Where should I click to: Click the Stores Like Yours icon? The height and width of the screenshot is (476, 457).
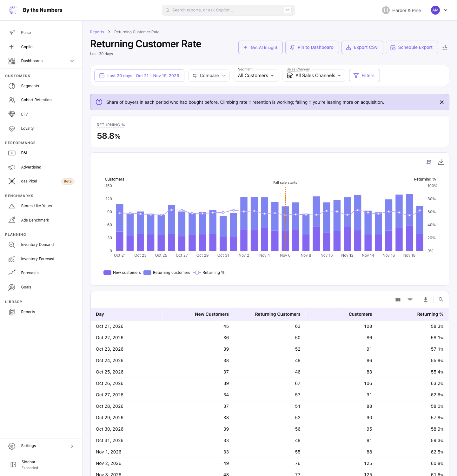click(12, 206)
